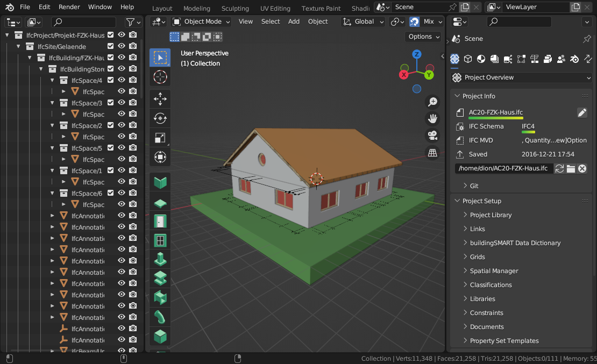Collapse the IfcSpace/5 tree item
The height and width of the screenshot is (364, 597).
53,148
